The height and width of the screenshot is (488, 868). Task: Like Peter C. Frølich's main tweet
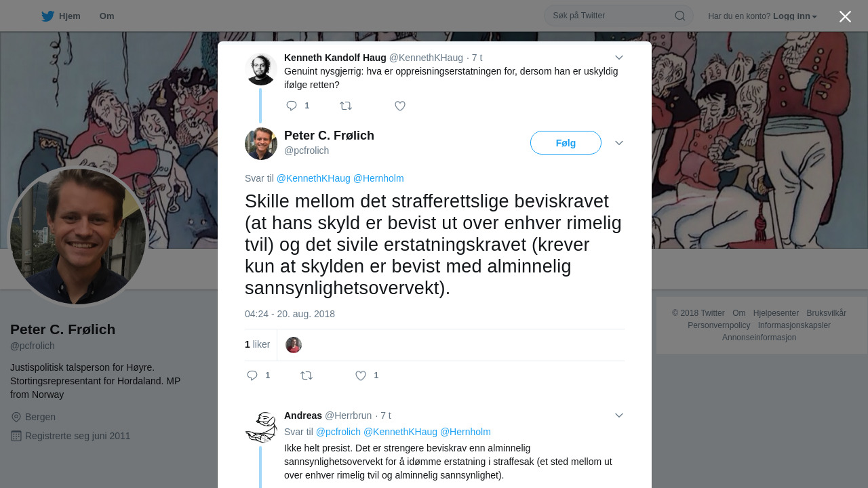361,375
